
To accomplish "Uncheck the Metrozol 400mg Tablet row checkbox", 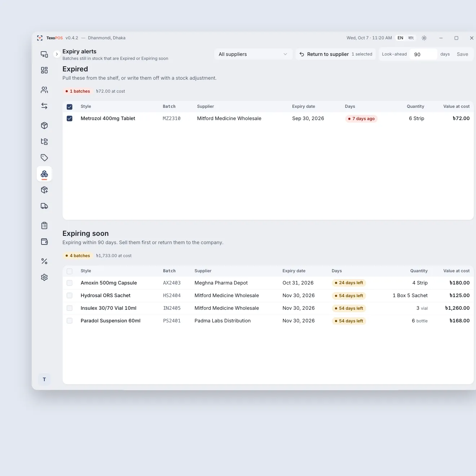I will (x=70, y=118).
